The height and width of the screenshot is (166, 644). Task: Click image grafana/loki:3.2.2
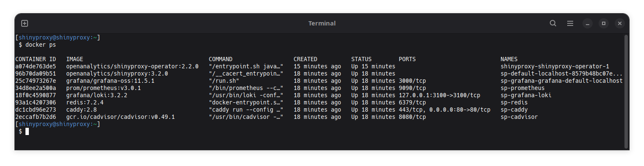pos(97,95)
